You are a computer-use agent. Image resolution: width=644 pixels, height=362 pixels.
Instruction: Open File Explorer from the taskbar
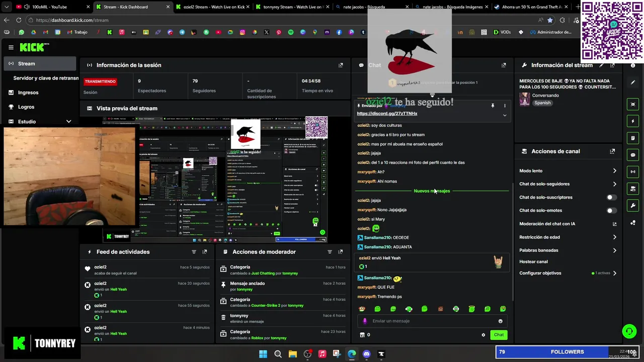pos(293,354)
